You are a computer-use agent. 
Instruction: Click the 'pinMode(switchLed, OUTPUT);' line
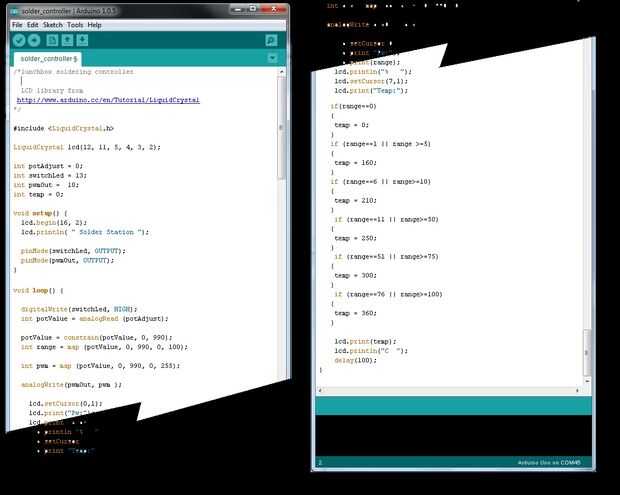point(73,251)
